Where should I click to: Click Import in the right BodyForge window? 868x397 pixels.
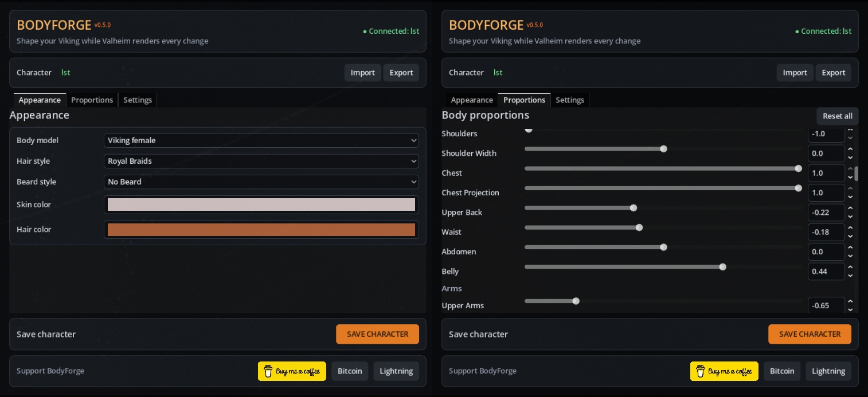pos(795,73)
